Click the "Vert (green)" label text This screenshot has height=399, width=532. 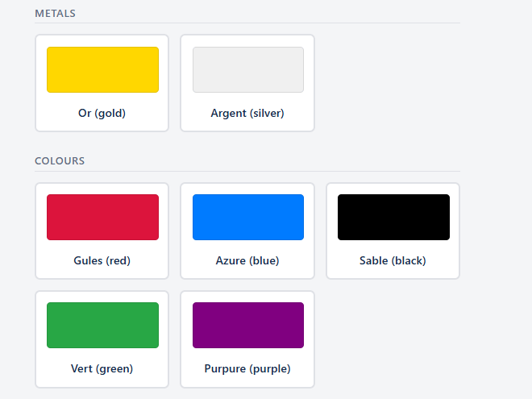[102, 369]
